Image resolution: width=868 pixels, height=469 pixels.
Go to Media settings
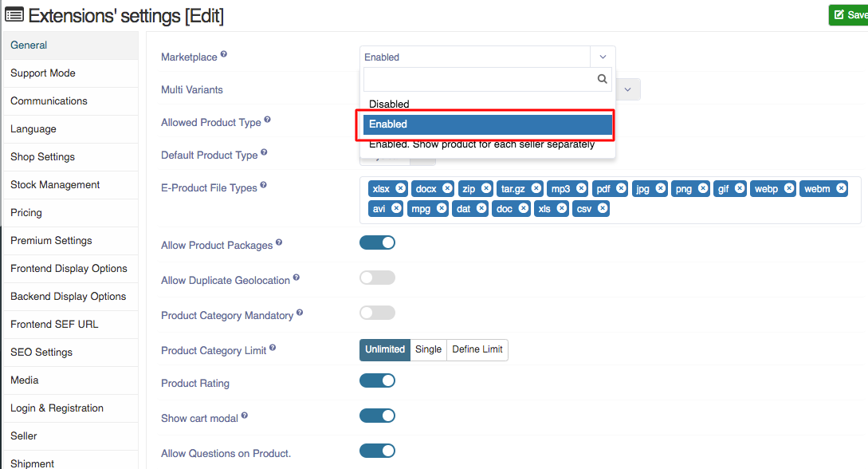[x=71, y=380]
